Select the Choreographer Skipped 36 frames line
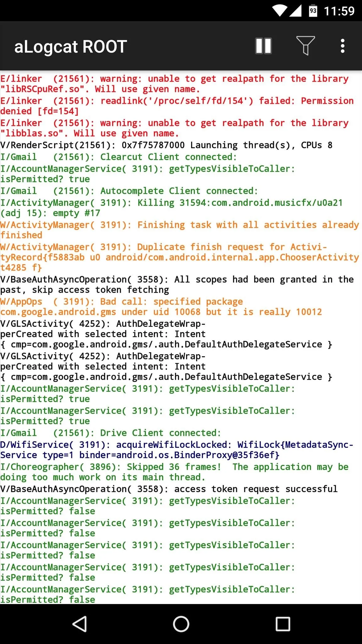Screen dimensions: 362x644 coord(174,472)
